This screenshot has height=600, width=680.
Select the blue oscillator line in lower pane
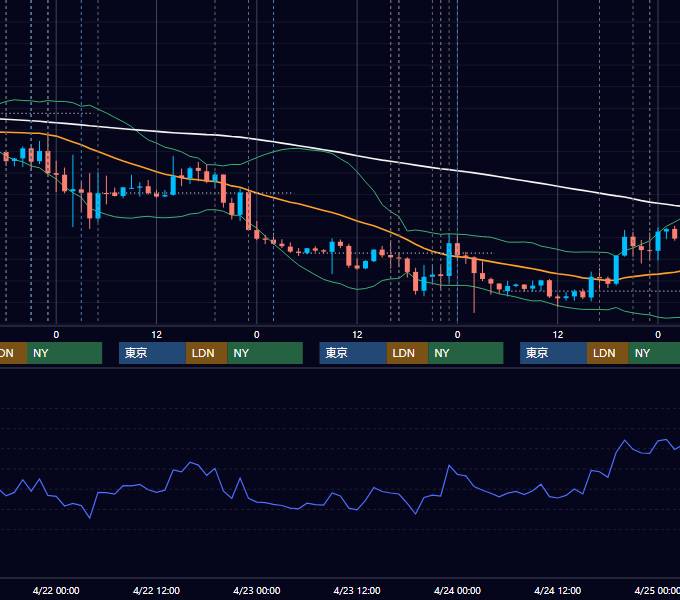(x=338, y=496)
